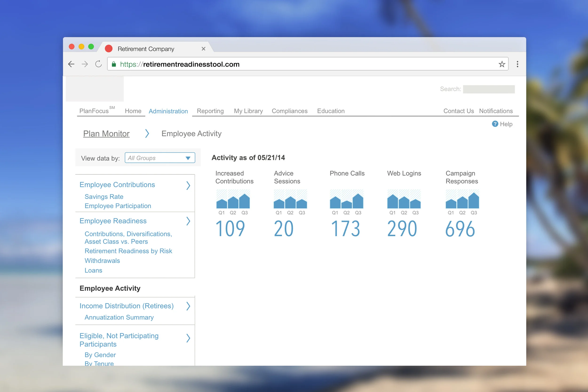Open the All Groups dropdown
The height and width of the screenshot is (392, 588).
pos(160,158)
